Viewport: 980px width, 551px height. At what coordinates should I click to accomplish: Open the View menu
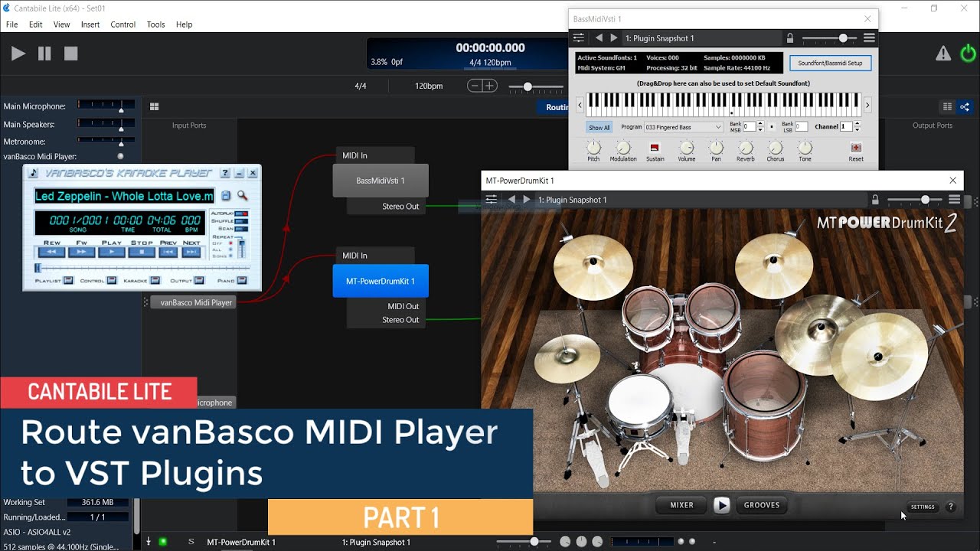[62, 24]
